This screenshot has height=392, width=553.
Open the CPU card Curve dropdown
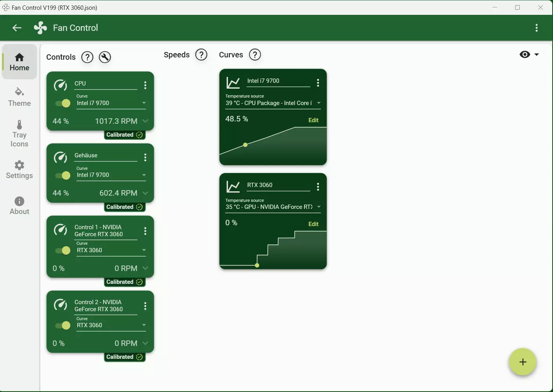pyautogui.click(x=111, y=103)
